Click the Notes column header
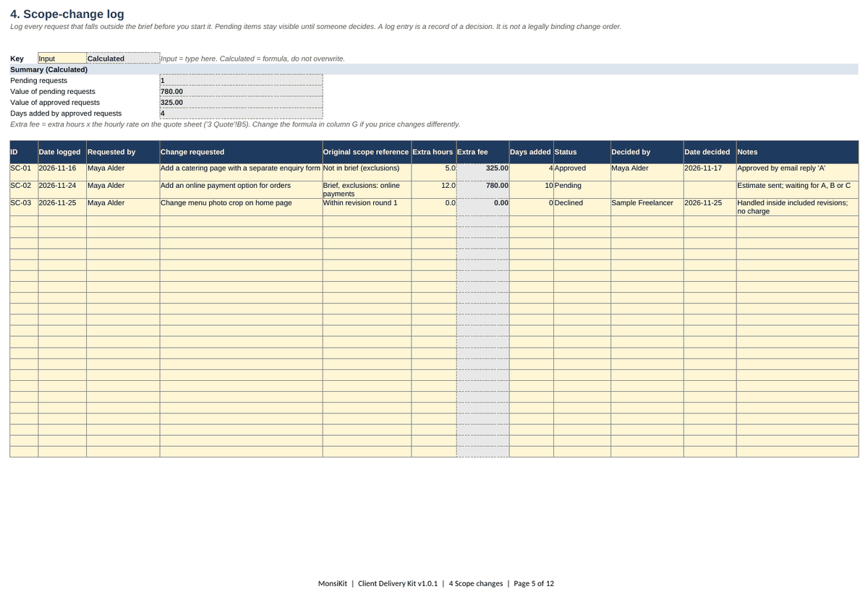The image size is (868, 597). (797, 152)
